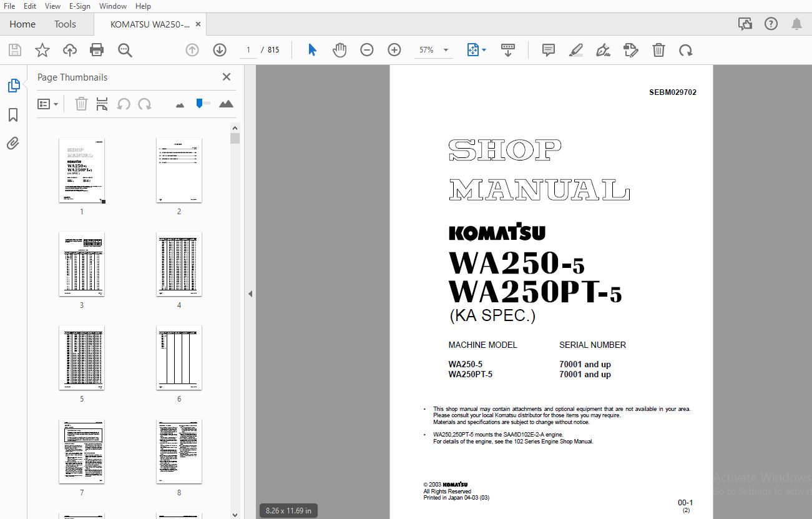
Task: Go to the next page arrow
Action: [219, 50]
